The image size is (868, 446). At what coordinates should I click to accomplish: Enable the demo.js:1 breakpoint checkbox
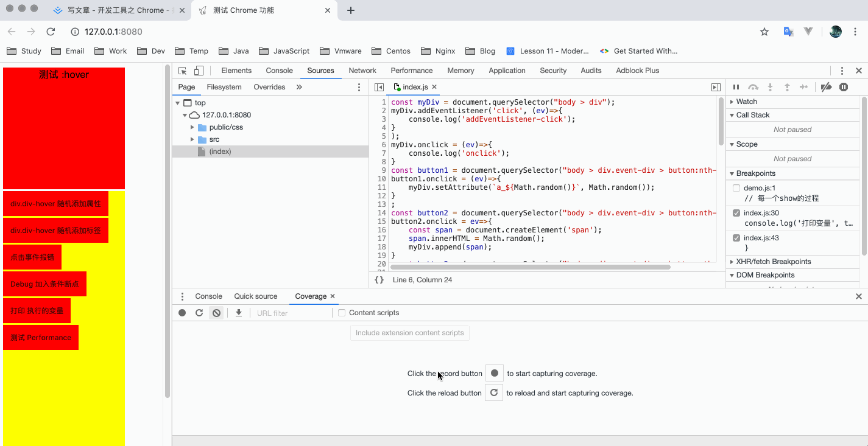pyautogui.click(x=736, y=189)
